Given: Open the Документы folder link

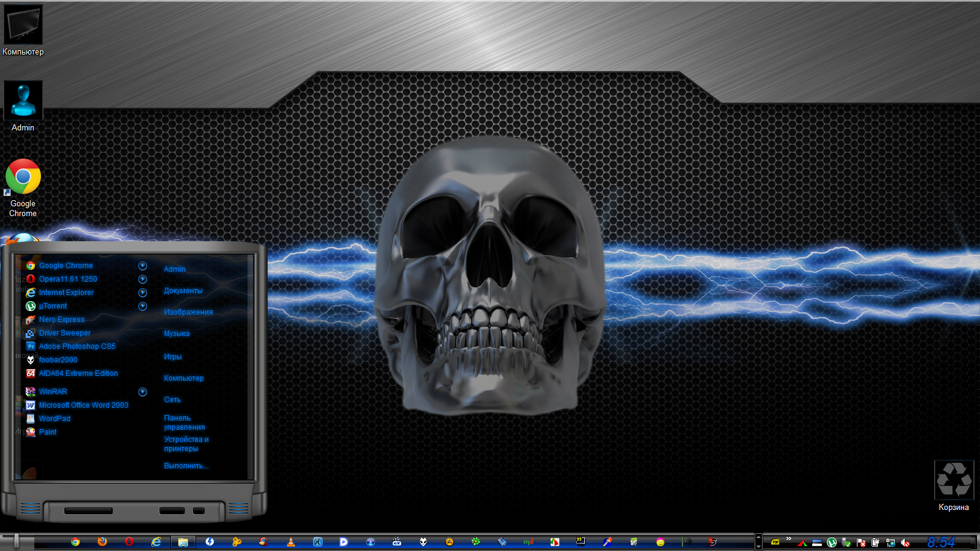Looking at the screenshot, I should pyautogui.click(x=183, y=291).
